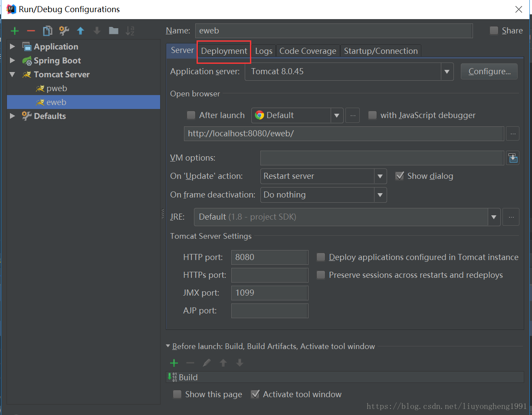Screen dimensions: 532x415
Task: Click the VM options input field
Action: (382, 158)
